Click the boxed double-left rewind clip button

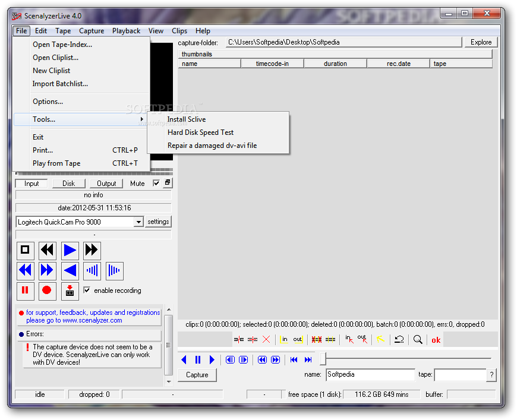262,359
